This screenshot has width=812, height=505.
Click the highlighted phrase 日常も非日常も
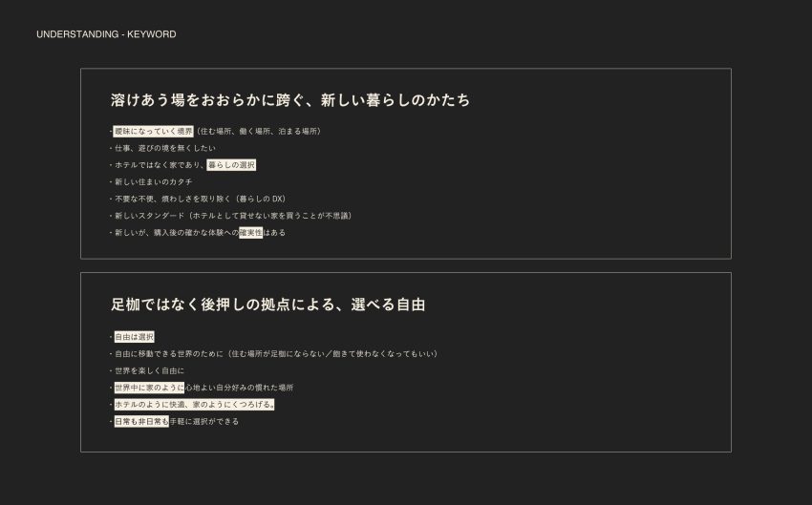(x=141, y=422)
